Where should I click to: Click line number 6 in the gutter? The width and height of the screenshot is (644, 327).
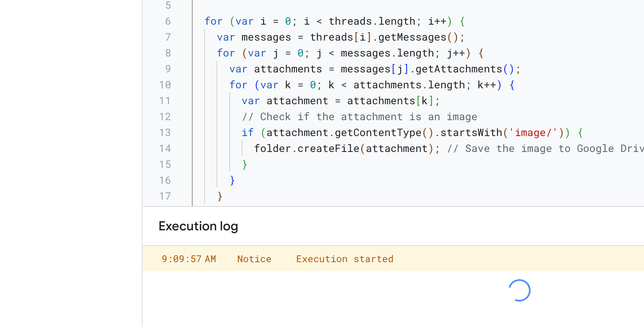point(168,21)
